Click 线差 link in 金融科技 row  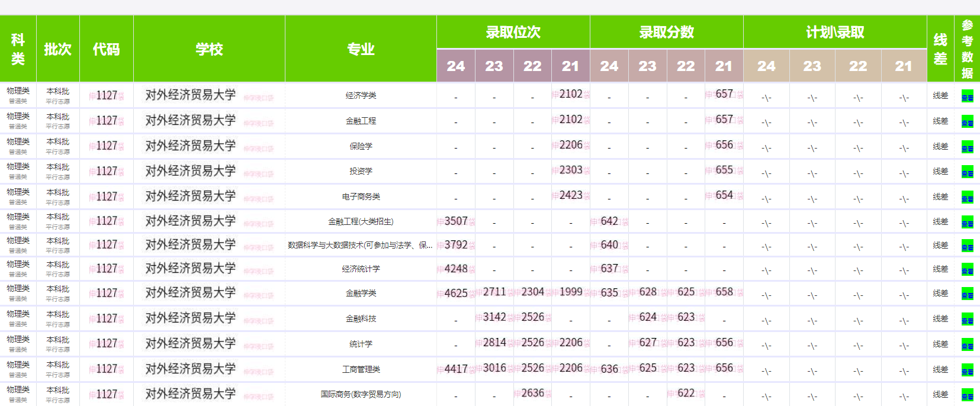tap(940, 318)
